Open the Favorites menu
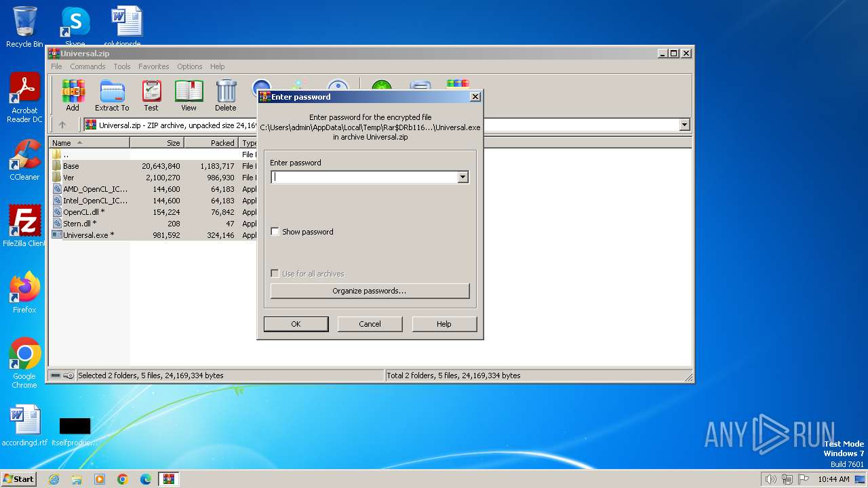868x488 pixels. point(154,66)
